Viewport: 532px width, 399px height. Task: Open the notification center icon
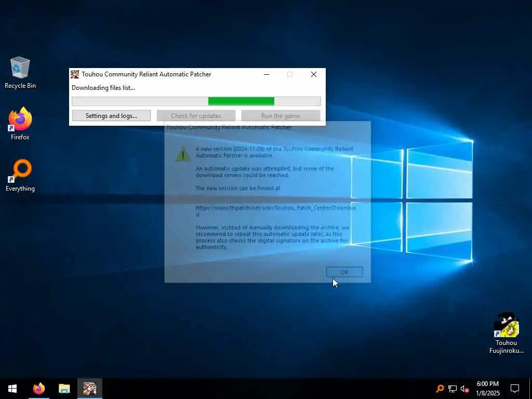tap(515, 389)
